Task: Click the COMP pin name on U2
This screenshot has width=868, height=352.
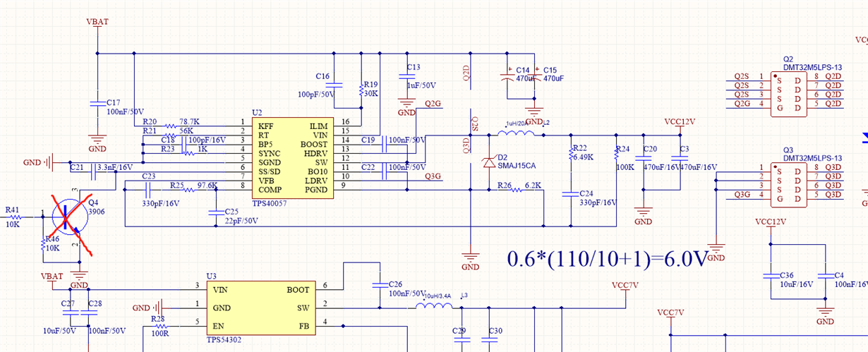Action: [270, 190]
